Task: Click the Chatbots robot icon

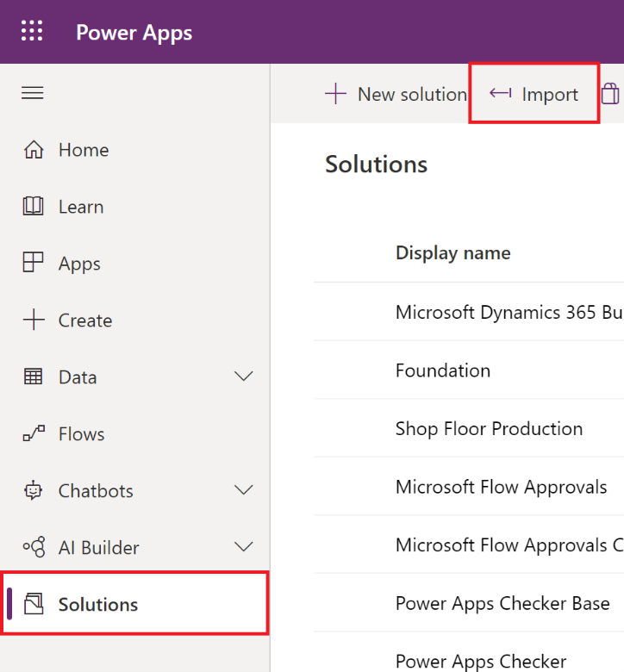Action: 34,491
